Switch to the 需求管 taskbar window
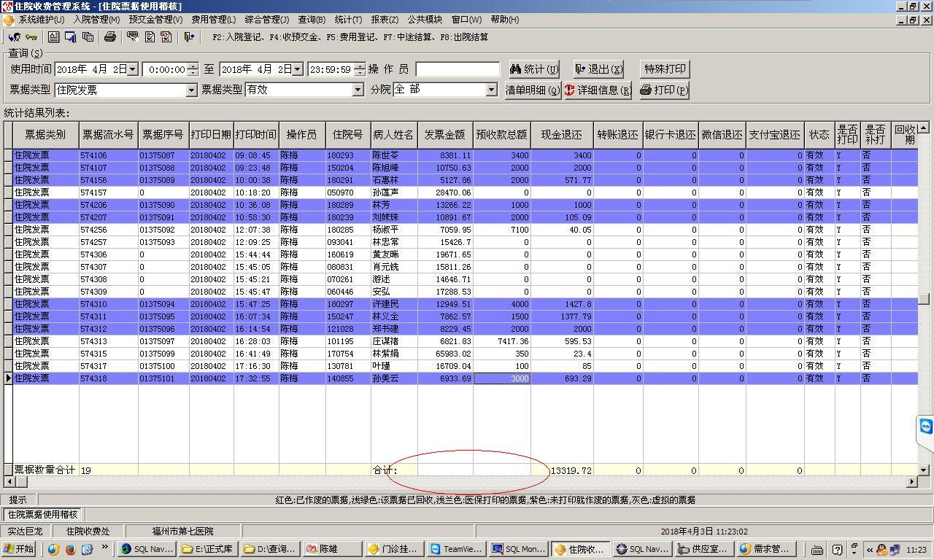 [x=766, y=549]
